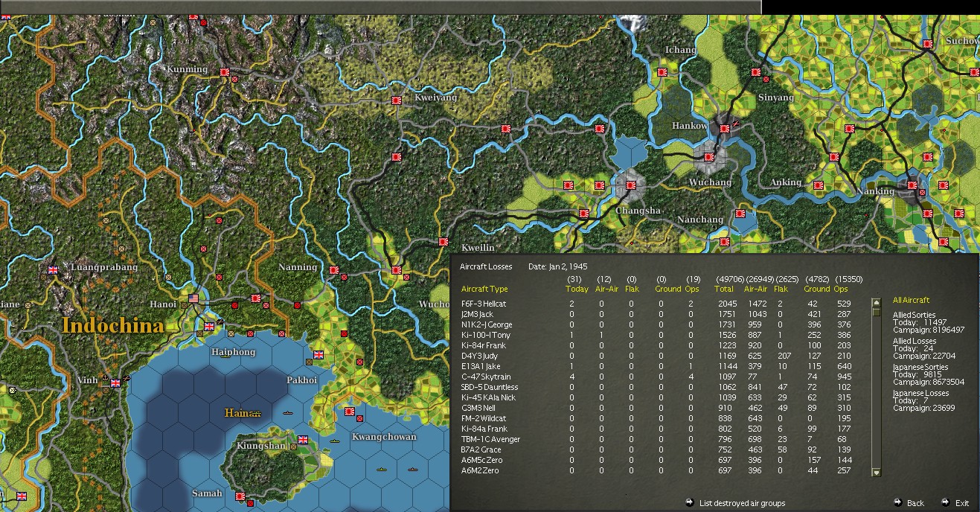Select the British flag icon at Luangprabang
This screenshot has height=512, width=980.
pyautogui.click(x=53, y=270)
